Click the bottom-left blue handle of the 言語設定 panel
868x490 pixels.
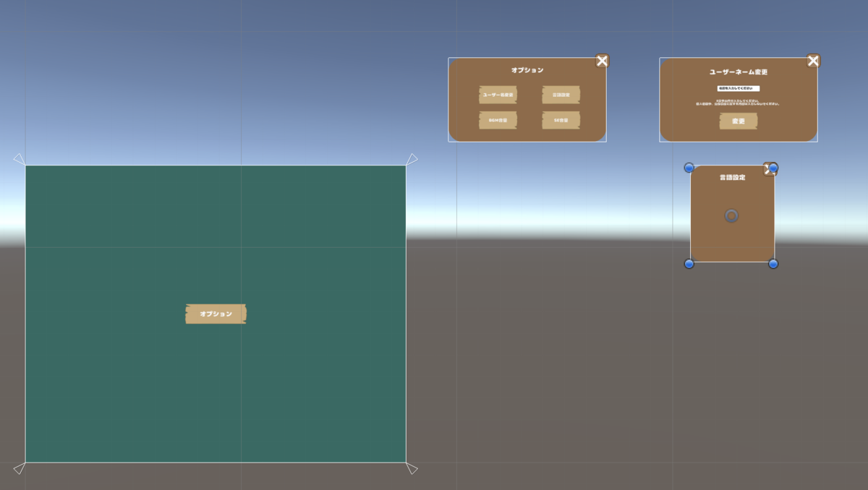[689, 264]
